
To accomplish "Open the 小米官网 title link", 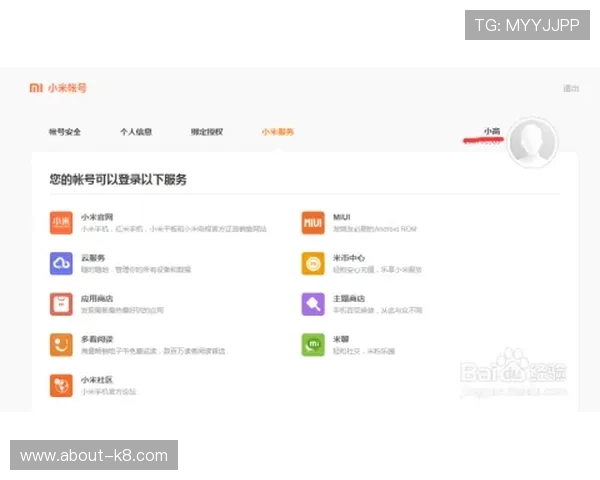I will click(x=97, y=217).
